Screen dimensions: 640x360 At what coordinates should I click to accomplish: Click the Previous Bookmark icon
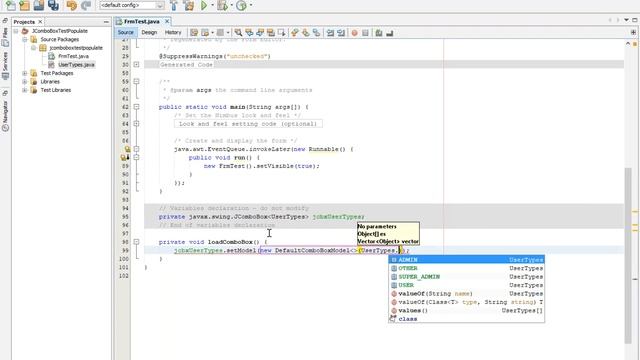click(x=295, y=33)
